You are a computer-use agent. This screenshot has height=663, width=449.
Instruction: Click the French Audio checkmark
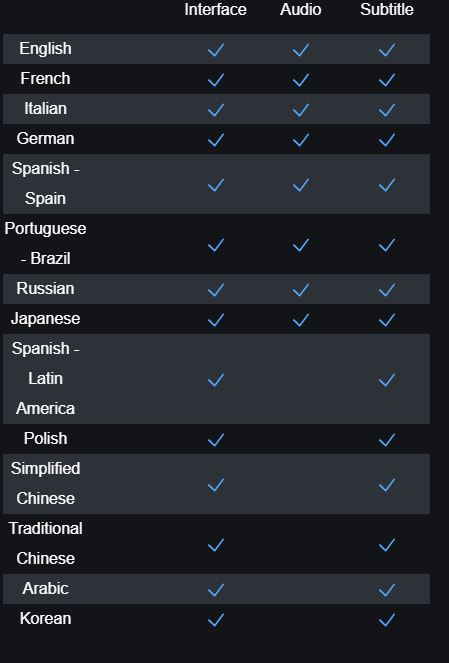click(301, 79)
